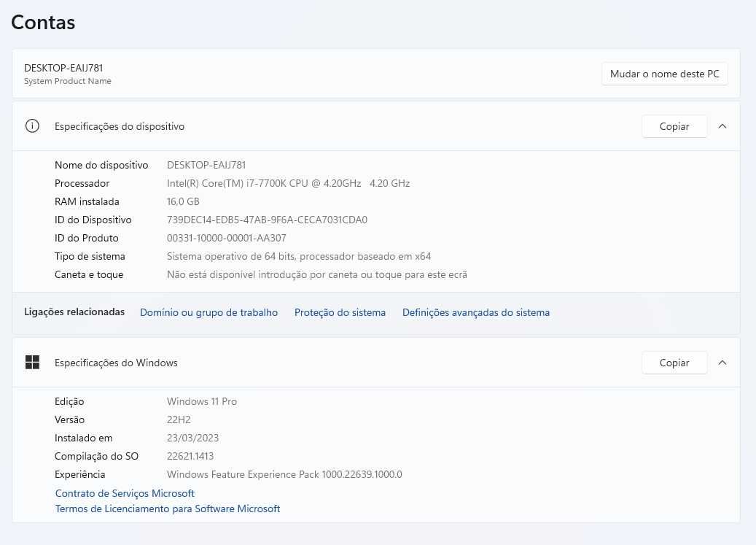Select Caneta e toque value text
Image resolution: width=756 pixels, height=545 pixels.
point(317,275)
